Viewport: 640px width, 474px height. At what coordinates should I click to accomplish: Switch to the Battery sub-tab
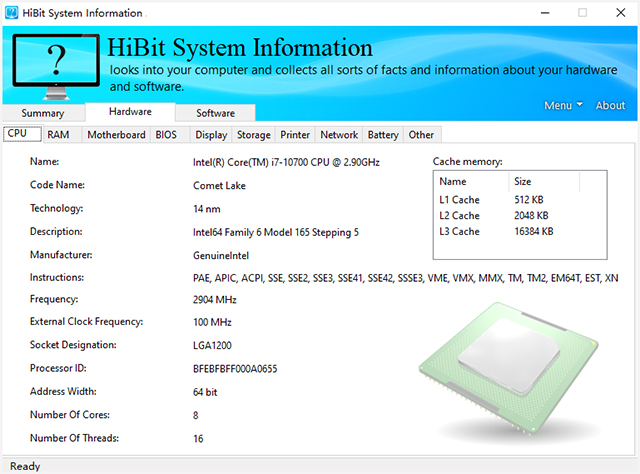pyautogui.click(x=383, y=135)
